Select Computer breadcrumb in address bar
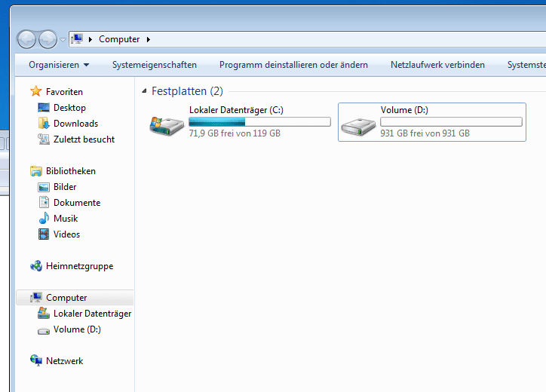This screenshot has height=392, width=546. pos(119,39)
